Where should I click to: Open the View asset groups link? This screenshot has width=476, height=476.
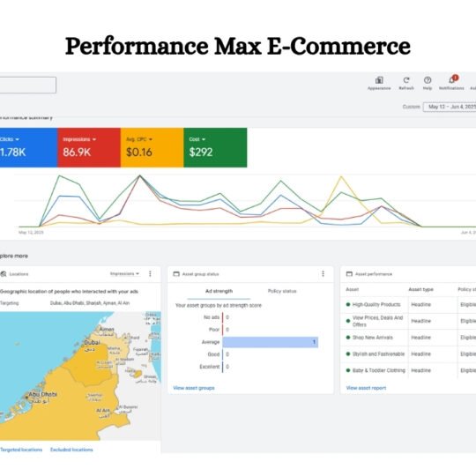[x=194, y=388]
